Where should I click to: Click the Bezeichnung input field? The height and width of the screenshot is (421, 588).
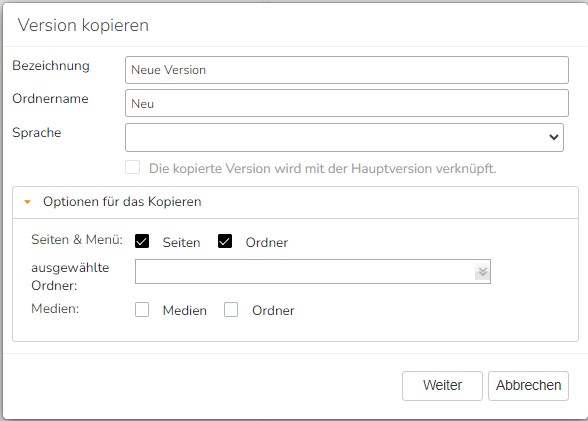(x=346, y=70)
